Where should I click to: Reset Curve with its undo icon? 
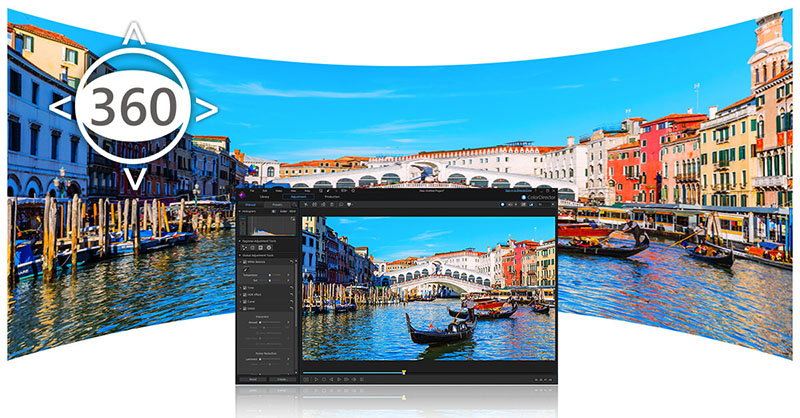pyautogui.click(x=291, y=302)
